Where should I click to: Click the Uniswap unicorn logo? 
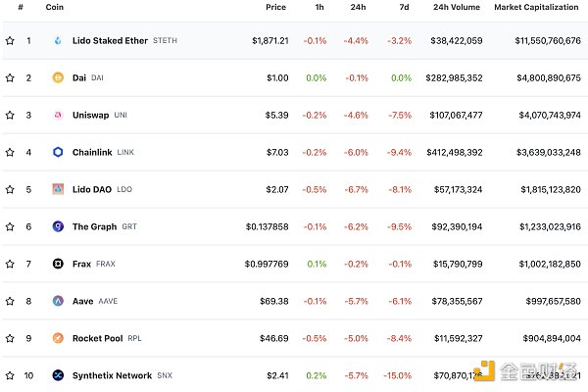coord(58,115)
